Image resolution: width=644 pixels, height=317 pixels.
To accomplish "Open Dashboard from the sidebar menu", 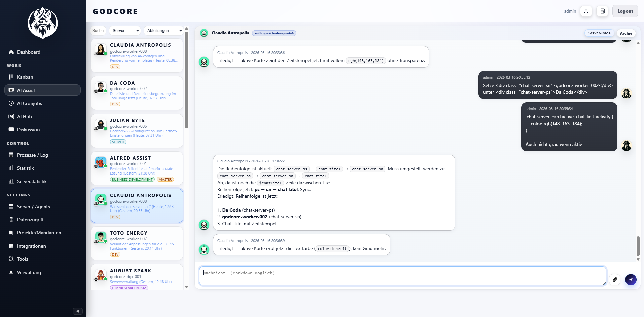I will [x=28, y=52].
